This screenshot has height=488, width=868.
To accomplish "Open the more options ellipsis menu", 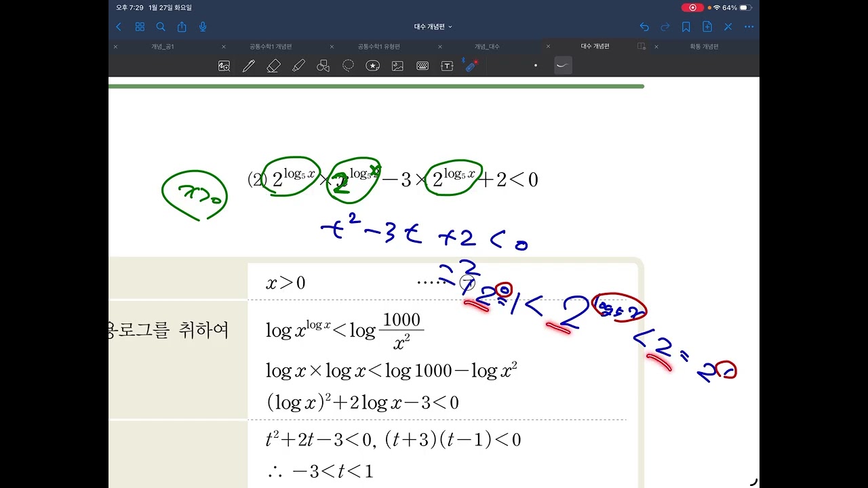I will (x=749, y=27).
